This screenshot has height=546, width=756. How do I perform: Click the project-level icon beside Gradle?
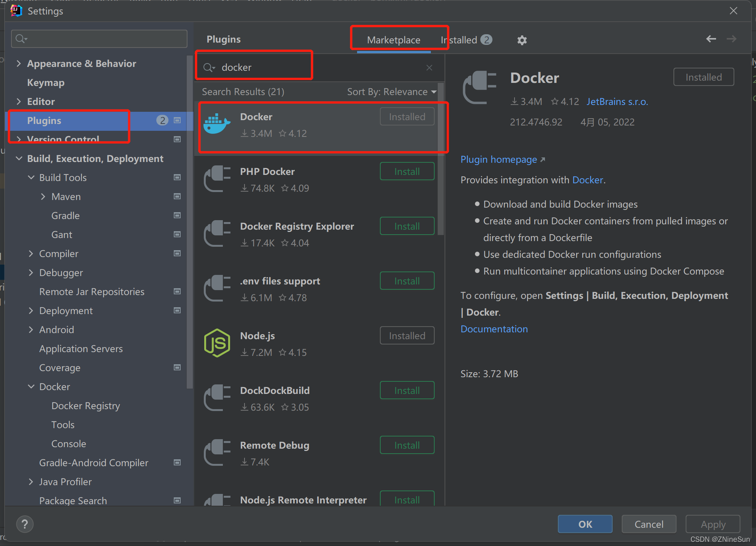(x=177, y=216)
